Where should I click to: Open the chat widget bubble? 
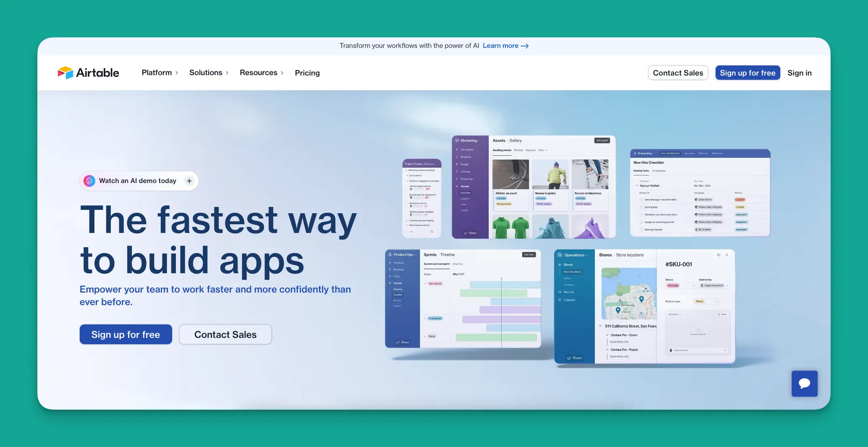tap(804, 383)
